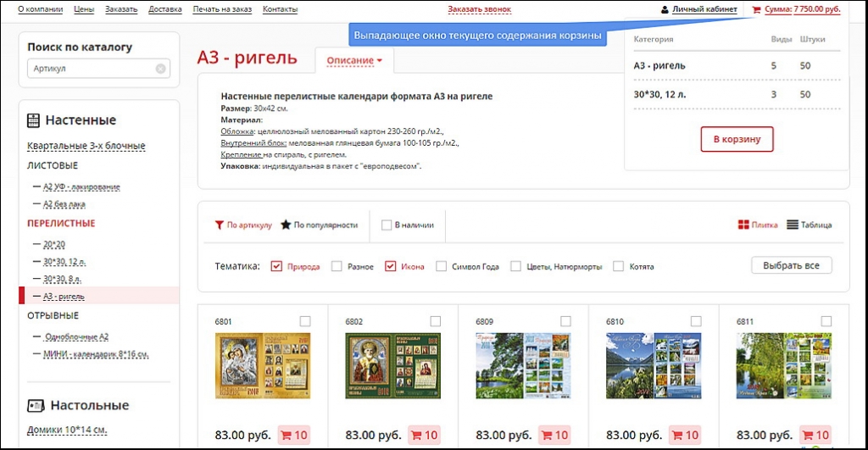Open Одноблочные А2 category
The width and height of the screenshot is (868, 450).
(x=76, y=336)
